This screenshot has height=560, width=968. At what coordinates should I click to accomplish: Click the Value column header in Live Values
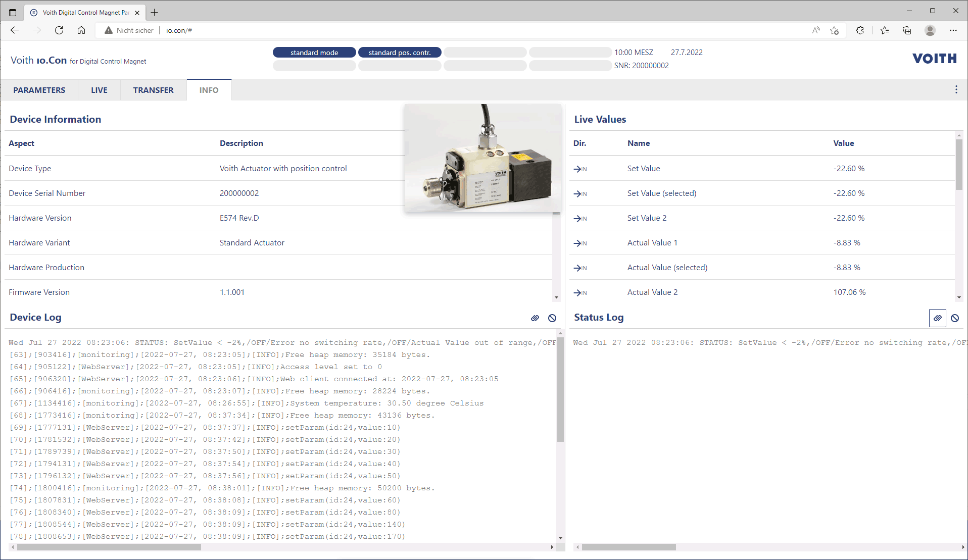click(844, 143)
